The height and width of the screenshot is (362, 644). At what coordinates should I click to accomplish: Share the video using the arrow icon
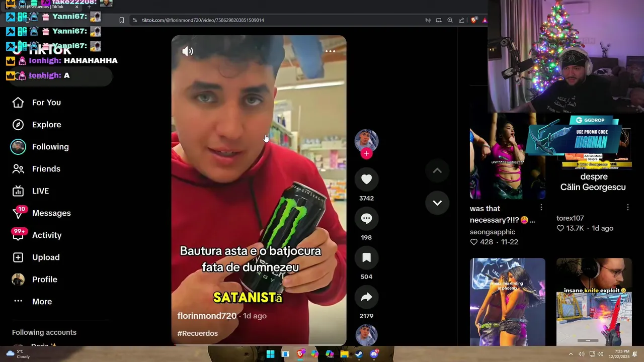click(x=366, y=297)
